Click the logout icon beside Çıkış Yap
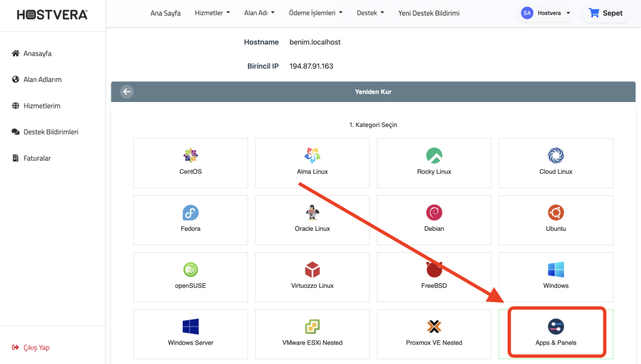This screenshot has height=364, width=641. 16,347
